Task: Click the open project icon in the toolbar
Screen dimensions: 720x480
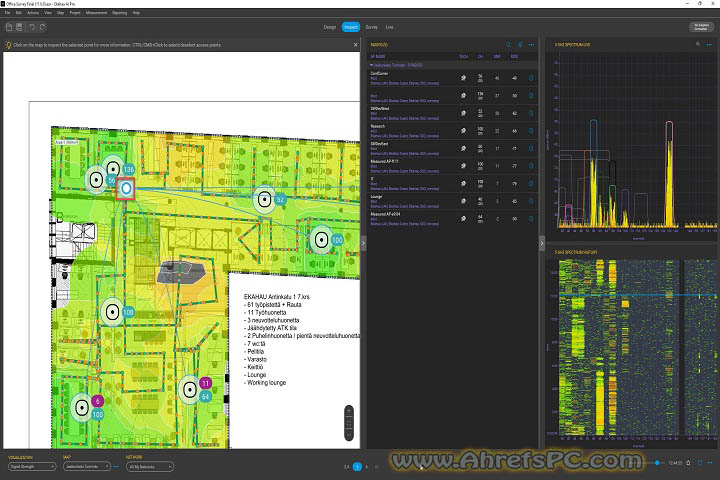Action: click(x=9, y=27)
